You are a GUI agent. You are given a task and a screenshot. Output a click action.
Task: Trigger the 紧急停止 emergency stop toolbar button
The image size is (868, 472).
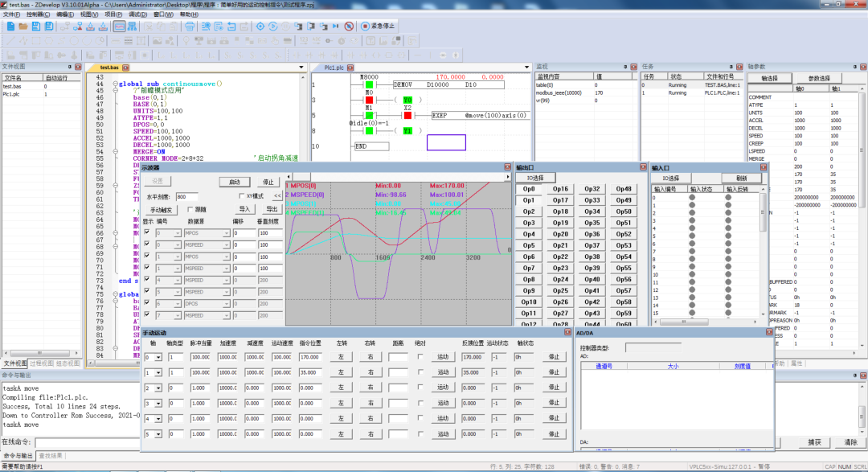click(375, 25)
